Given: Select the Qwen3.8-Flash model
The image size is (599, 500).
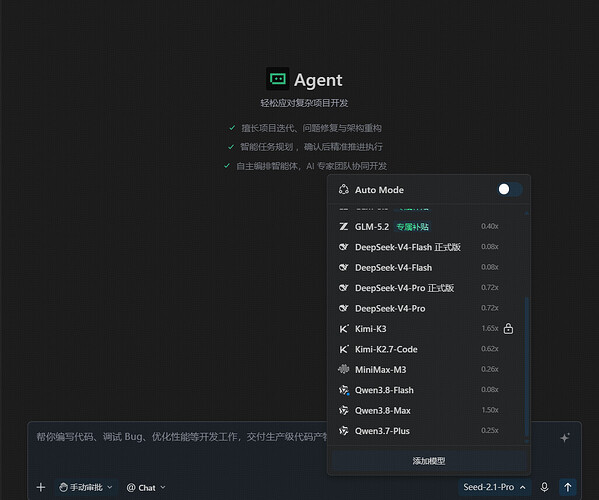Looking at the screenshot, I should click(x=426, y=390).
